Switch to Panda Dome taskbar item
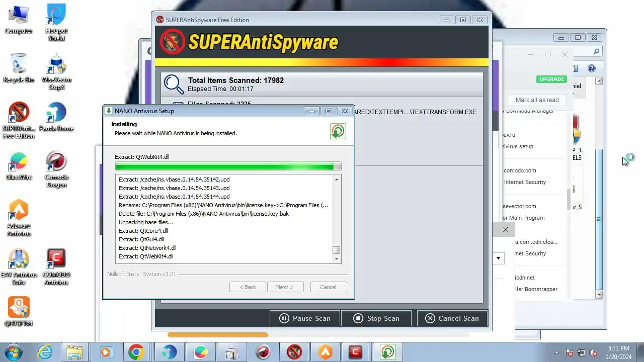The width and height of the screenshot is (644, 362). point(170,352)
